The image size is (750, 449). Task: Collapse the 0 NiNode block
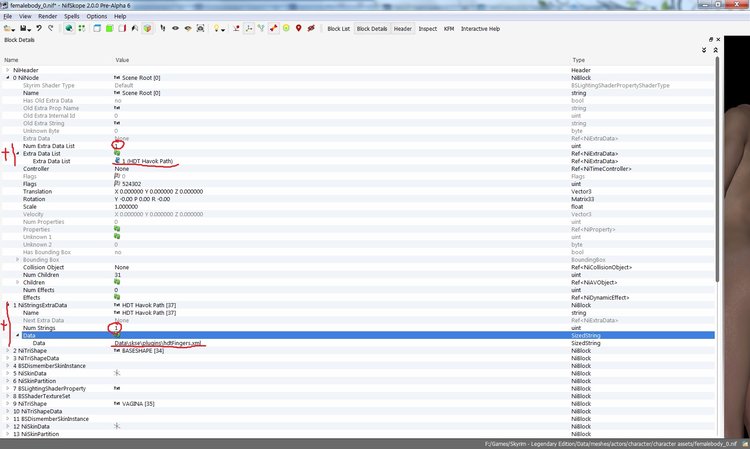(x=8, y=77)
